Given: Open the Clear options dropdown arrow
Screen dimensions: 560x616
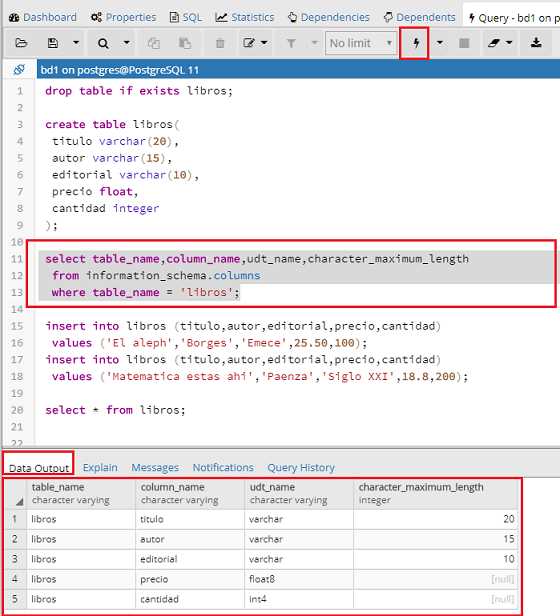Looking at the screenshot, I should (509, 43).
